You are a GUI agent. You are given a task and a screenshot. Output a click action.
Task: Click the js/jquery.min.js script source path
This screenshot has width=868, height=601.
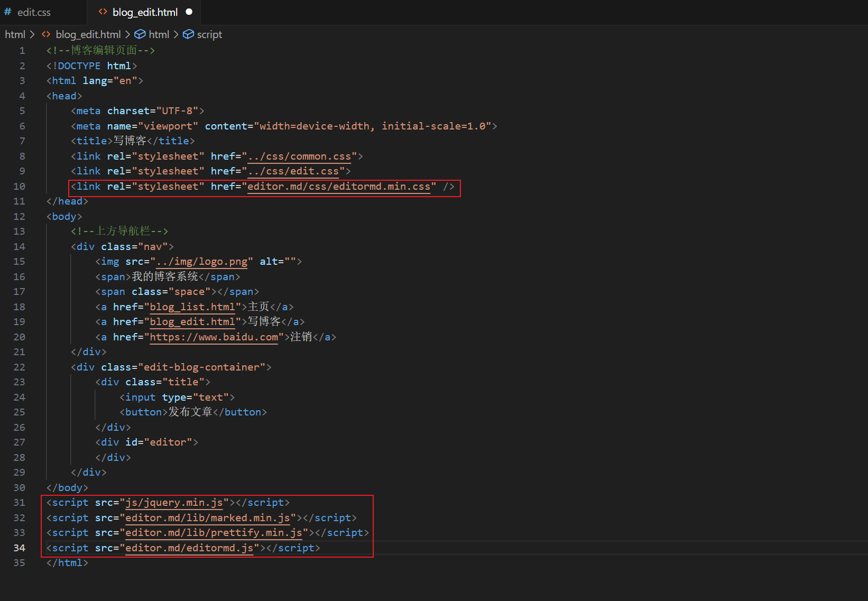[174, 503]
